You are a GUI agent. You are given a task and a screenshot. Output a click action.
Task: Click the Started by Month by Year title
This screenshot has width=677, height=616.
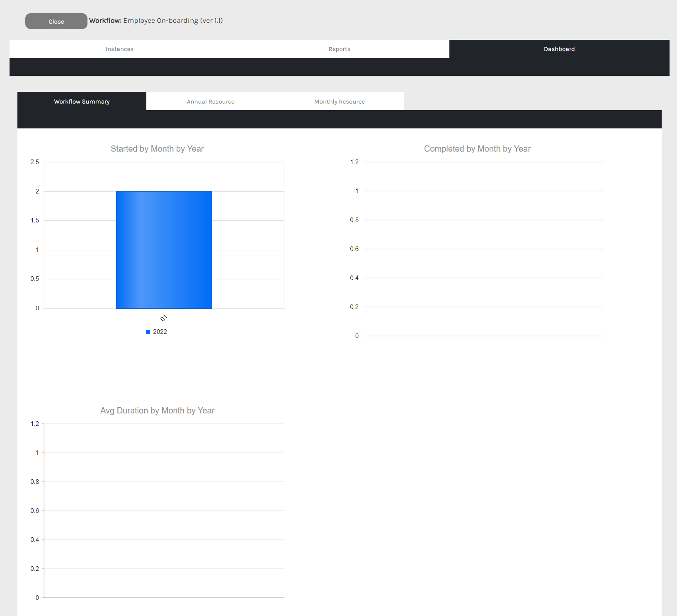pos(157,149)
